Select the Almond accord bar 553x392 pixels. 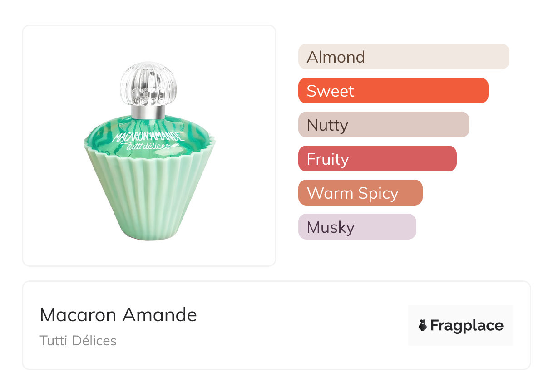403,57
